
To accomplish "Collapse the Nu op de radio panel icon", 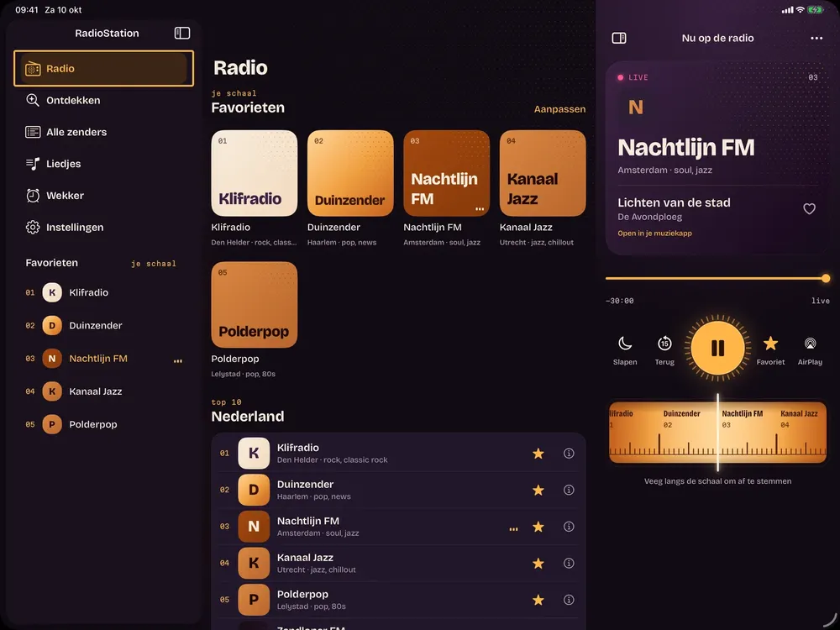I will click(x=619, y=38).
